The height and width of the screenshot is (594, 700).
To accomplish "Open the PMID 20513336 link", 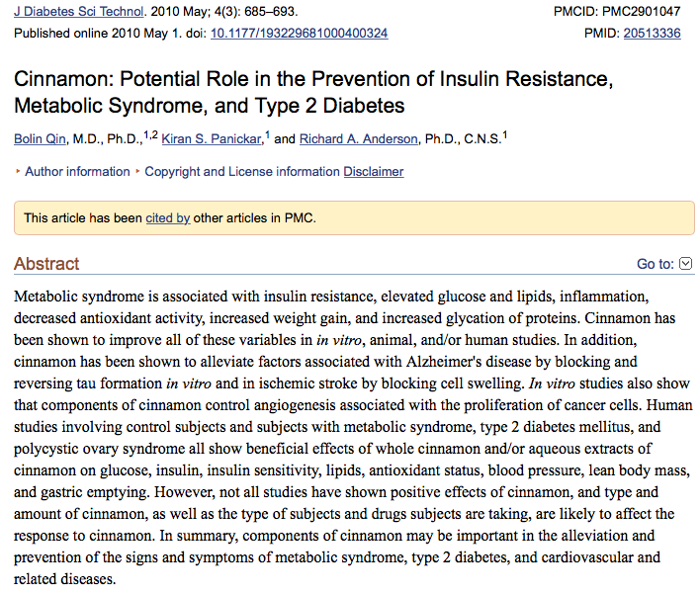I will point(652,33).
